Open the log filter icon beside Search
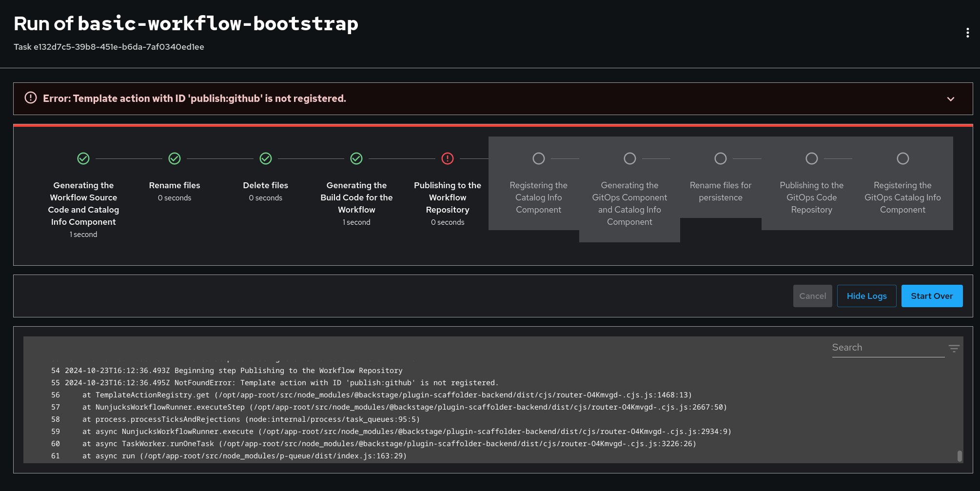 point(954,348)
